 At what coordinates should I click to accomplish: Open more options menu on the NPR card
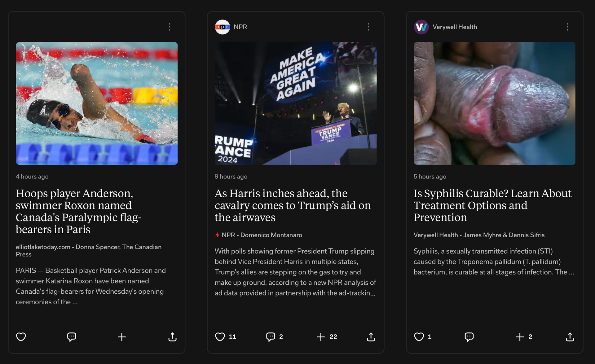368,27
